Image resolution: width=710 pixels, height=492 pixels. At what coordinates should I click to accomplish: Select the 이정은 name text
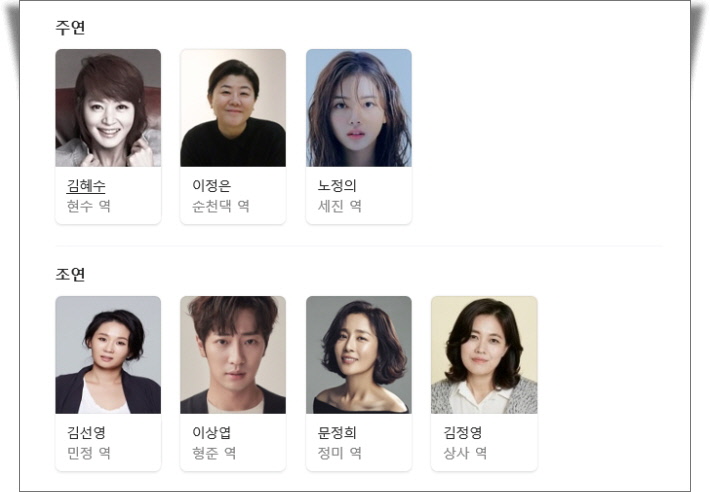coord(211,186)
